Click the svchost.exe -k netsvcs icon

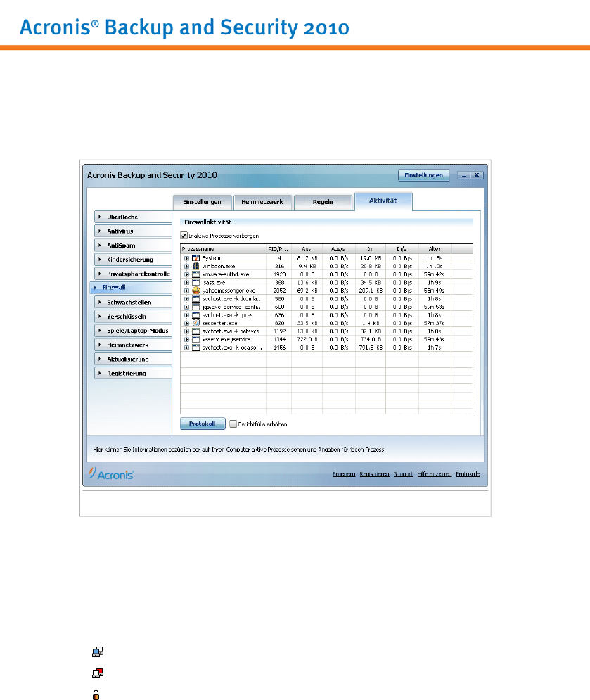[x=196, y=331]
